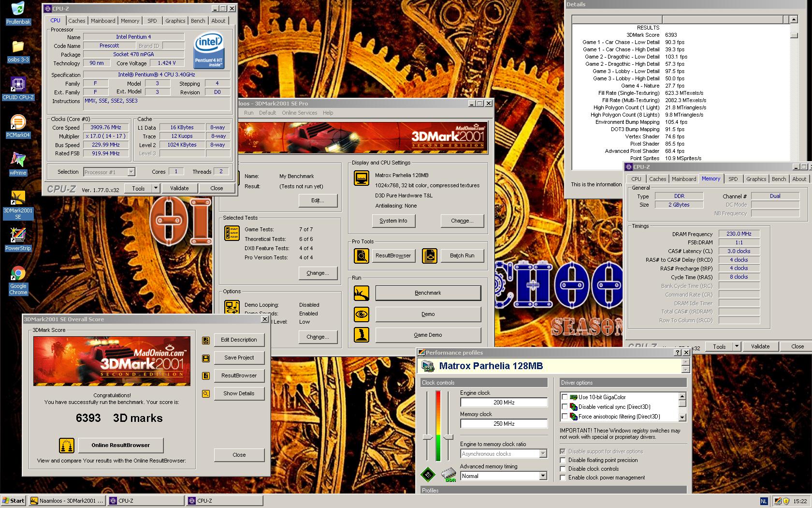Image resolution: width=812 pixels, height=508 pixels.
Task: Launch the PCMark04 desktop shortcut
Action: coord(18,126)
